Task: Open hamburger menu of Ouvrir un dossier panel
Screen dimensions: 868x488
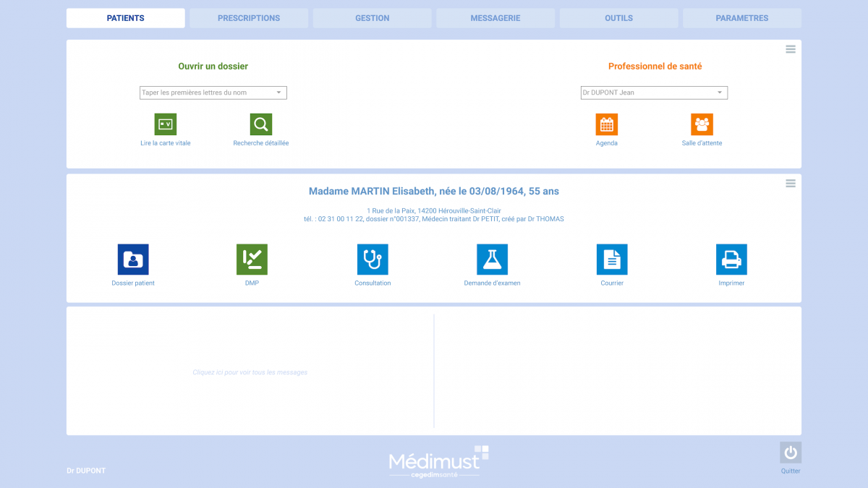Action: pyautogui.click(x=791, y=49)
